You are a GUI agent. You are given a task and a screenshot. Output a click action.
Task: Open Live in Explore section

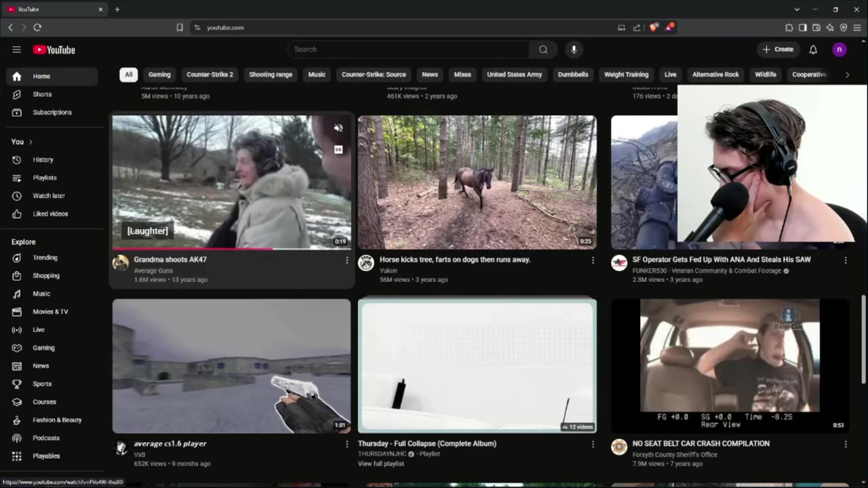click(52, 330)
